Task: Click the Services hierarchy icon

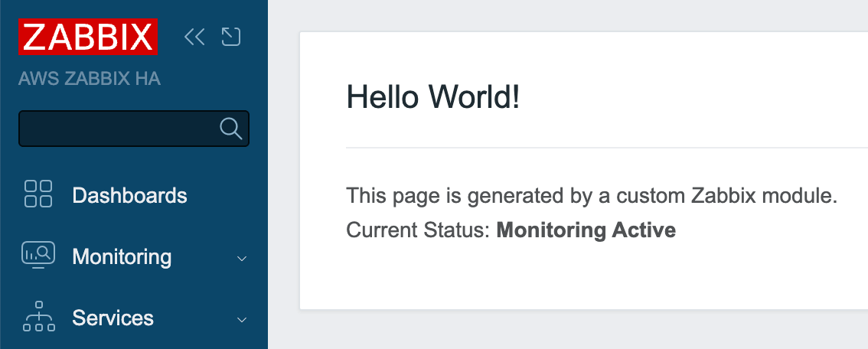Action: pos(38,317)
